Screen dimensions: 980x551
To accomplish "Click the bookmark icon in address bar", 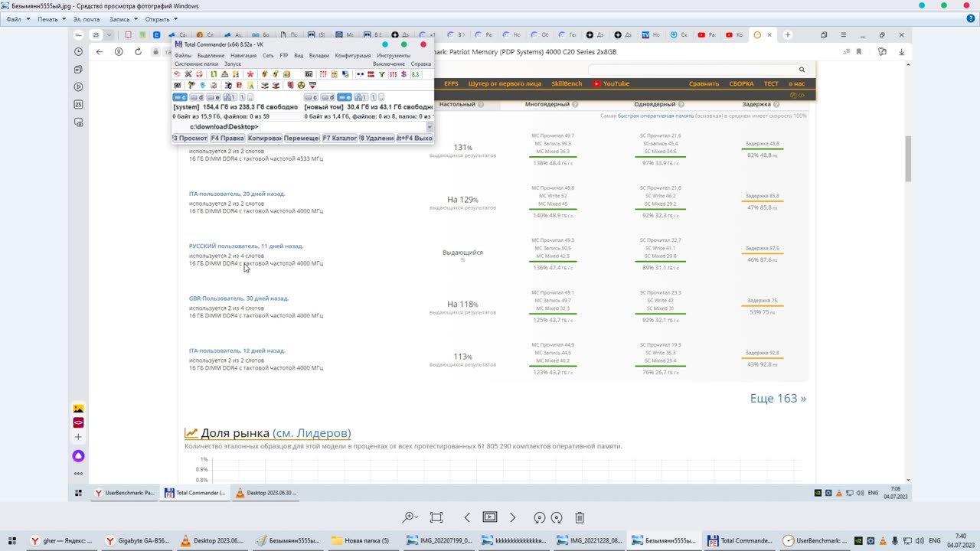I will 859,52.
